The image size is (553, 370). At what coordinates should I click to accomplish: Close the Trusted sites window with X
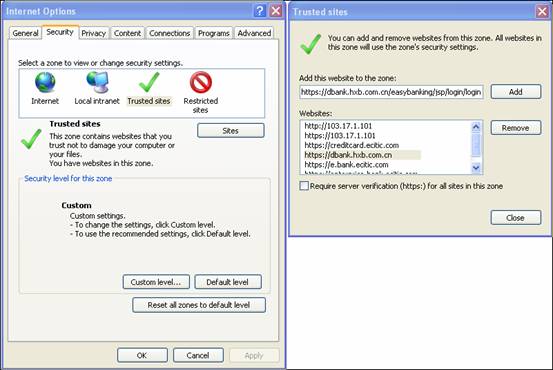542,12
